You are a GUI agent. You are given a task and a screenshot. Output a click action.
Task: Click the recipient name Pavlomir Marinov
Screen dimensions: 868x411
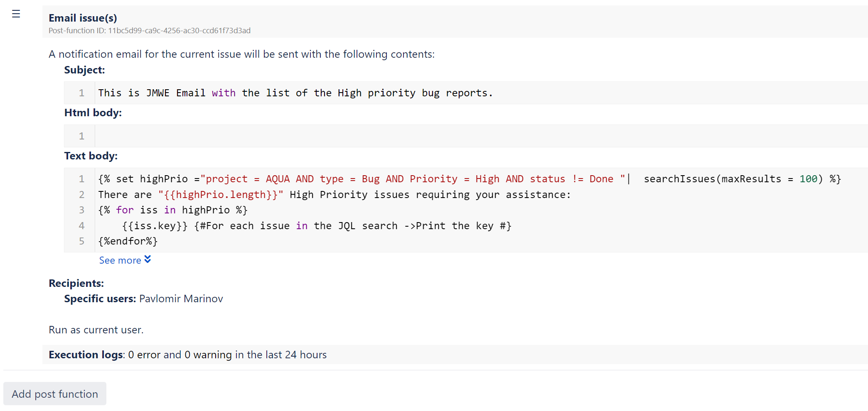[x=181, y=299]
